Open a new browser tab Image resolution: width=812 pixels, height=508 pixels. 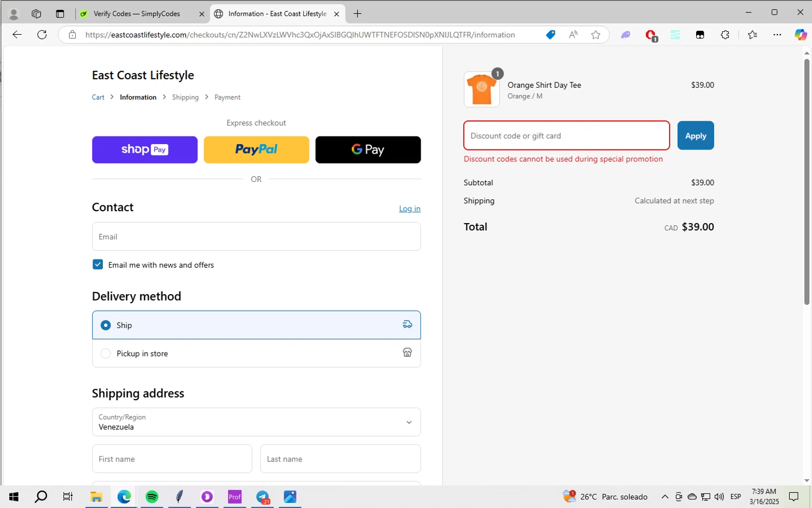tap(357, 14)
